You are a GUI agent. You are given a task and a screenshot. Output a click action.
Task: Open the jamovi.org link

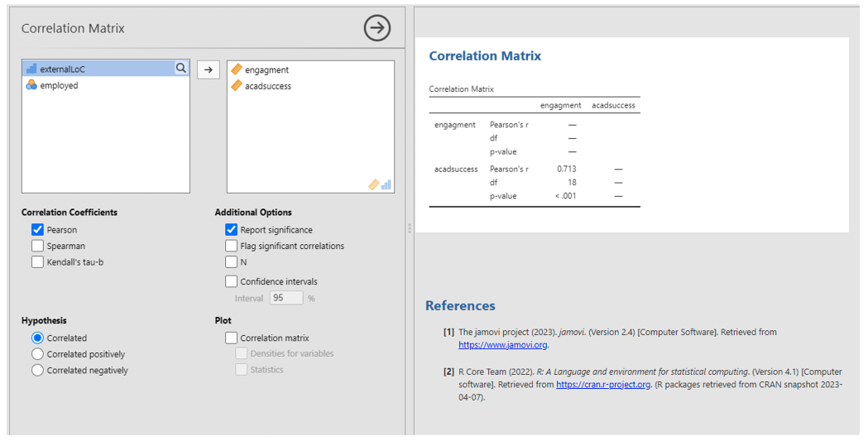point(502,345)
